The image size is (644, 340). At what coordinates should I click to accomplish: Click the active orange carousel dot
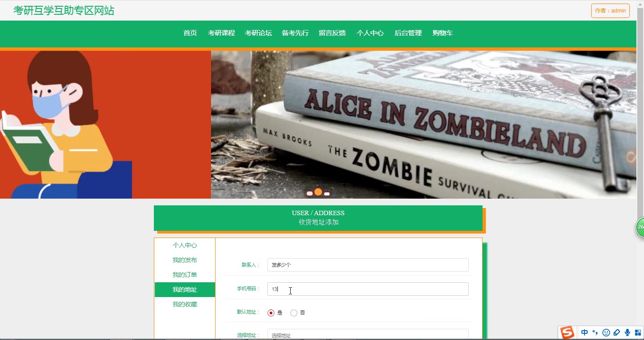click(x=318, y=192)
